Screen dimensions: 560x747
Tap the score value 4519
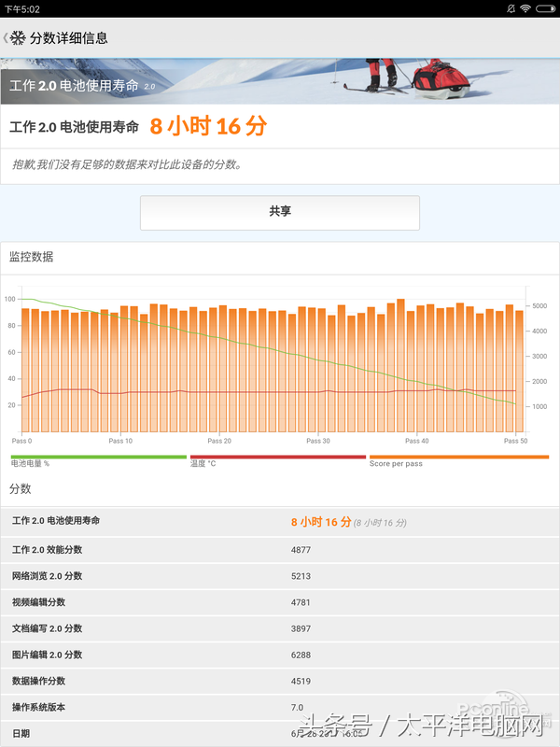tap(301, 681)
